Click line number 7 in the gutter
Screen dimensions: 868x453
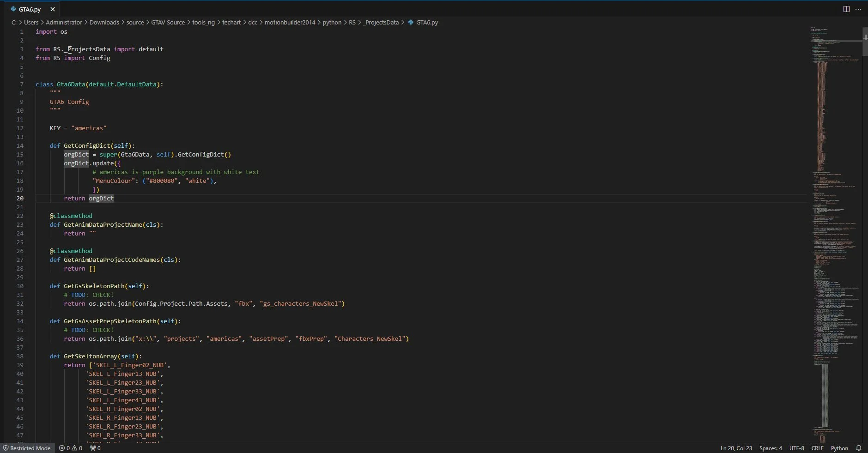click(x=21, y=85)
